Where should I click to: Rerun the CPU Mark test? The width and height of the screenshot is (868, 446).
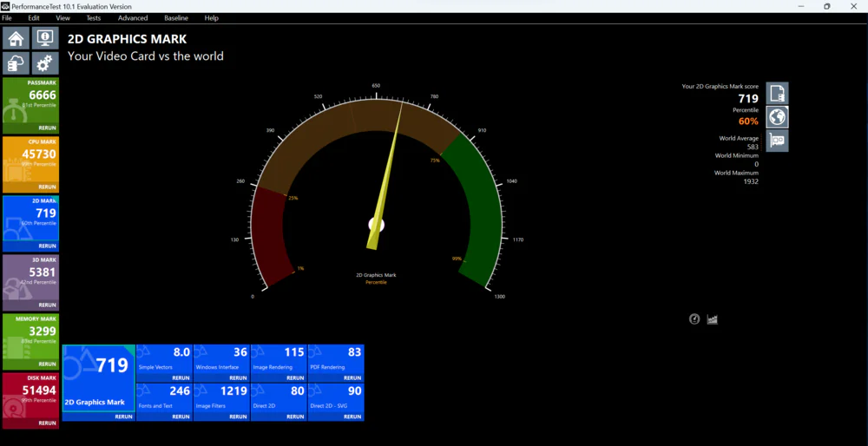click(x=47, y=187)
